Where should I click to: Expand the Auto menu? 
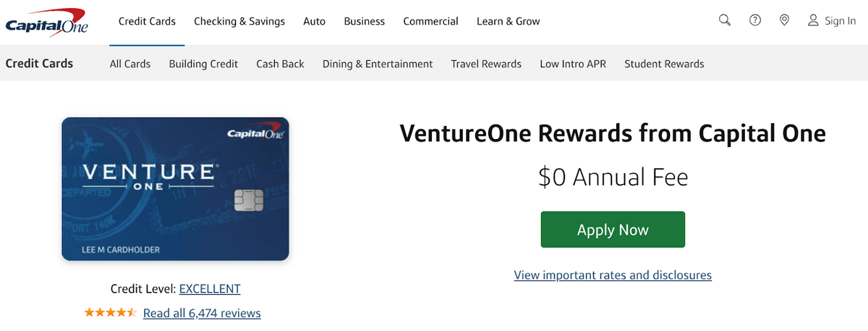point(315,21)
